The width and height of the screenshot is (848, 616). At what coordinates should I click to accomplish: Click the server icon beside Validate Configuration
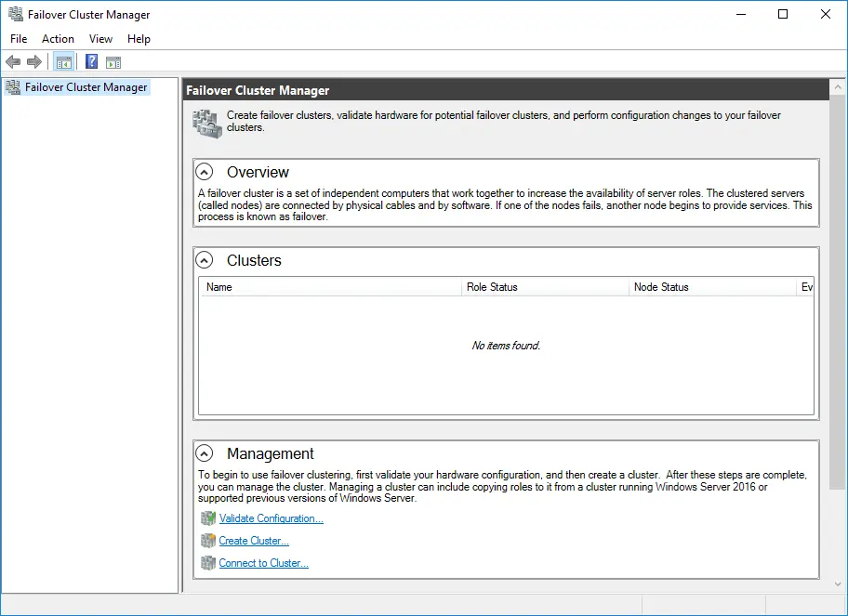pyautogui.click(x=207, y=518)
